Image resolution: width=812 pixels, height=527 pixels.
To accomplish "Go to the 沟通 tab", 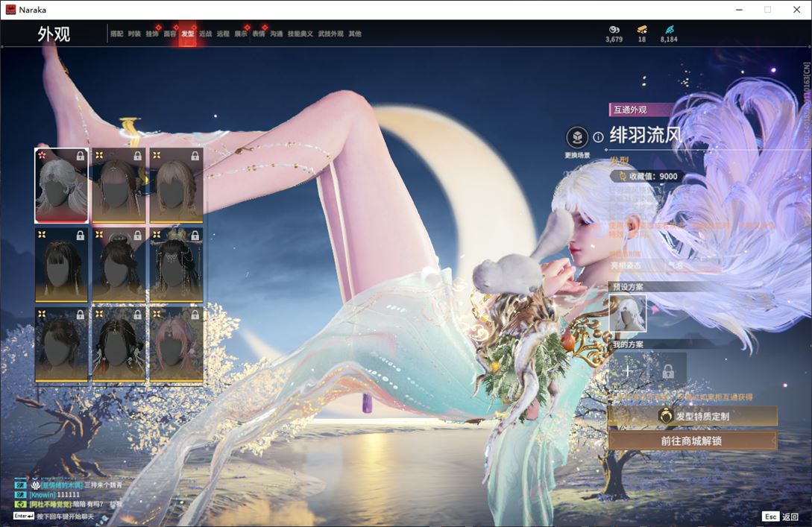I will pyautogui.click(x=276, y=34).
